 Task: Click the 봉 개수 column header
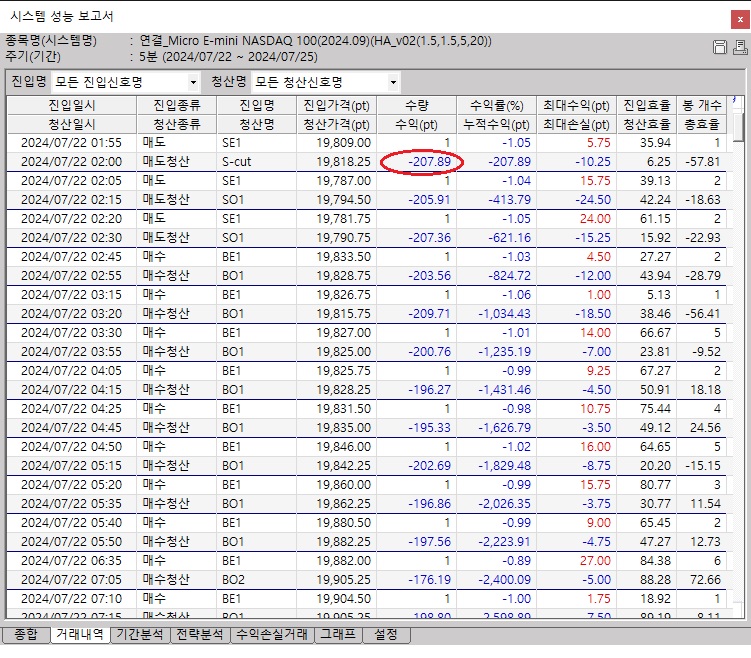[701, 106]
